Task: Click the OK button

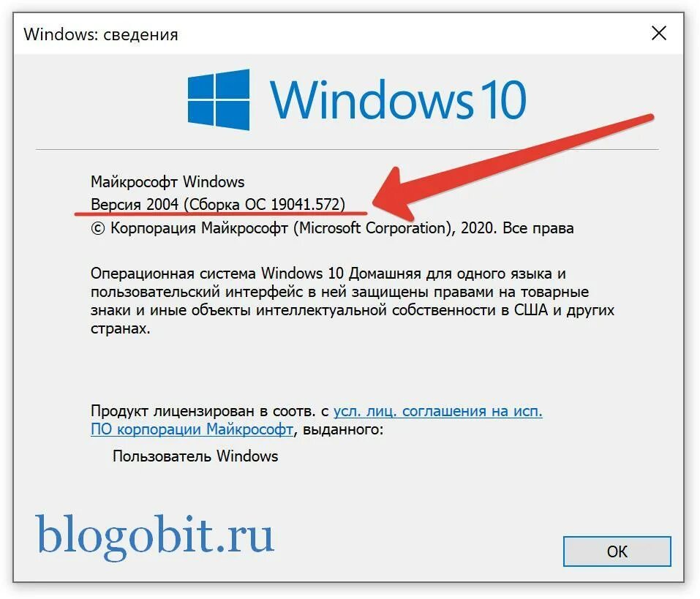Action: (617, 551)
